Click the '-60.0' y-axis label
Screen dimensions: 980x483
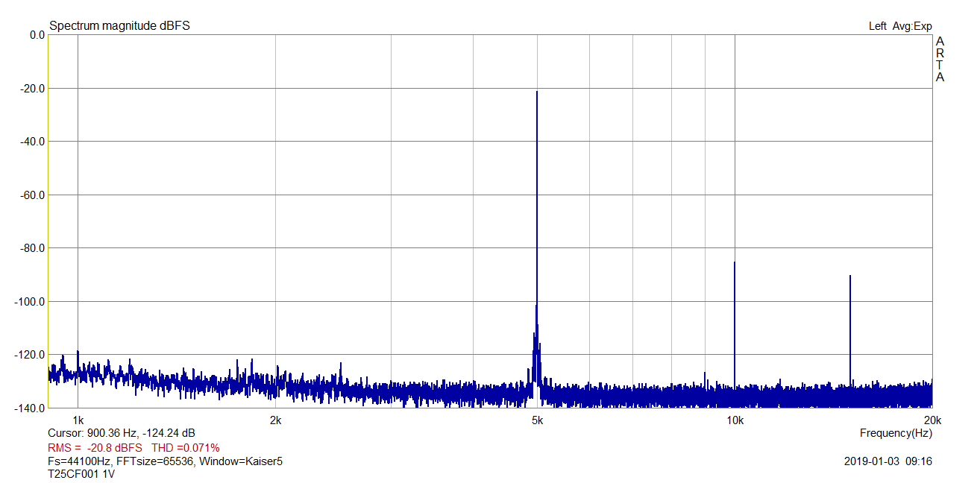(33, 195)
